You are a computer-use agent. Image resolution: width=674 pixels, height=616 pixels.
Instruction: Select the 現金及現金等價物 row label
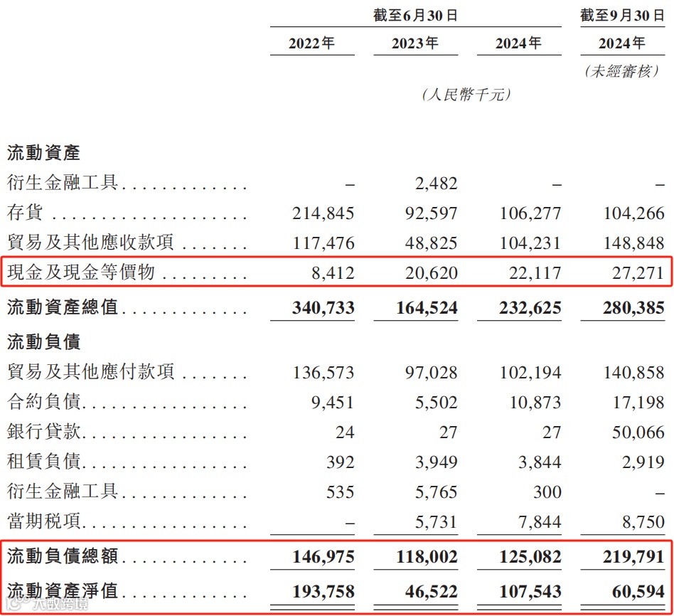pos(81,272)
